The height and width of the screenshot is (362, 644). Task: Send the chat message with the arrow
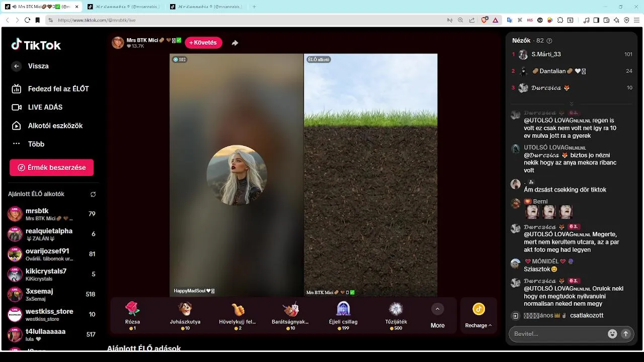pyautogui.click(x=626, y=334)
